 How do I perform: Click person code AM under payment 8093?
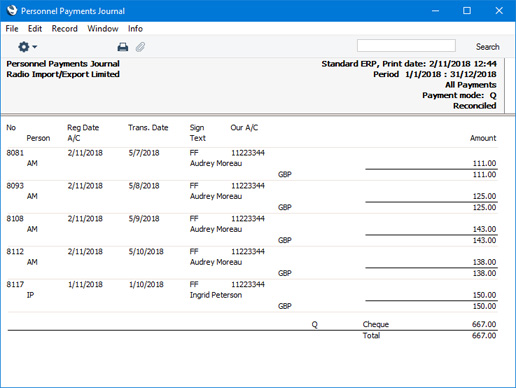(32, 196)
